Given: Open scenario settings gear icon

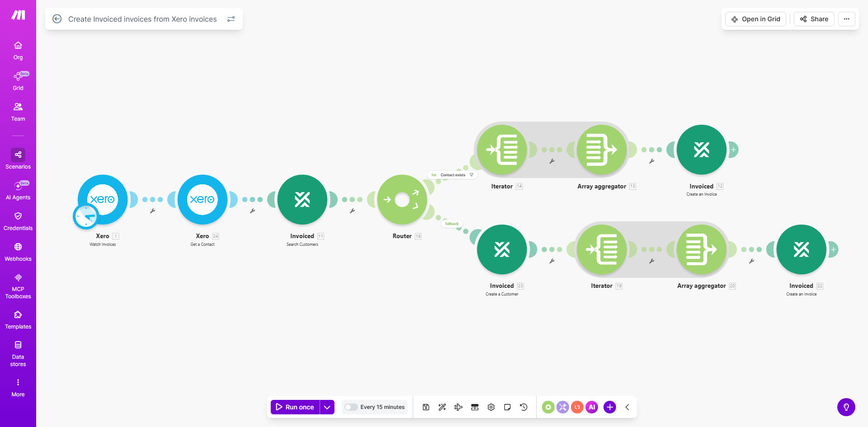Looking at the screenshot, I should coord(491,407).
